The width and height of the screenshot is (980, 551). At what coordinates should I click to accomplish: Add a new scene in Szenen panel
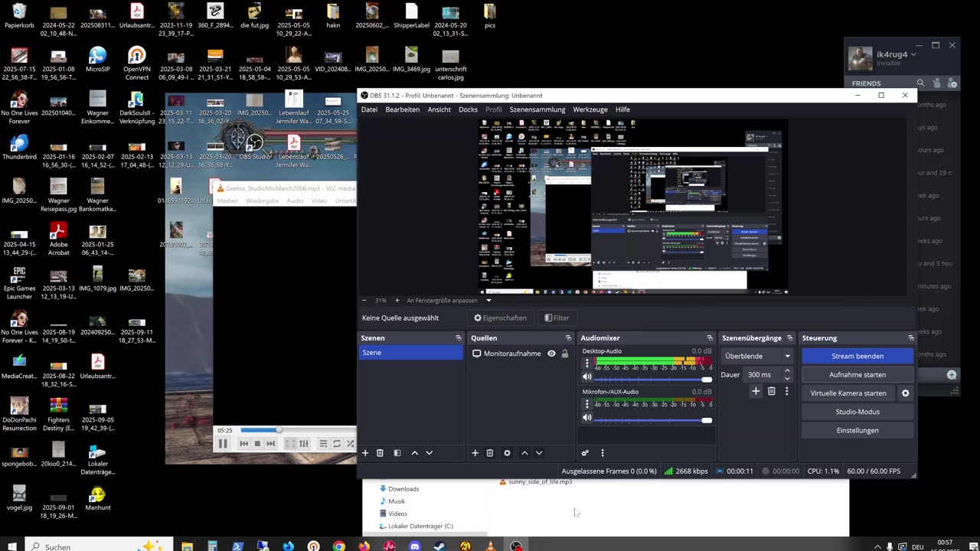pos(365,453)
